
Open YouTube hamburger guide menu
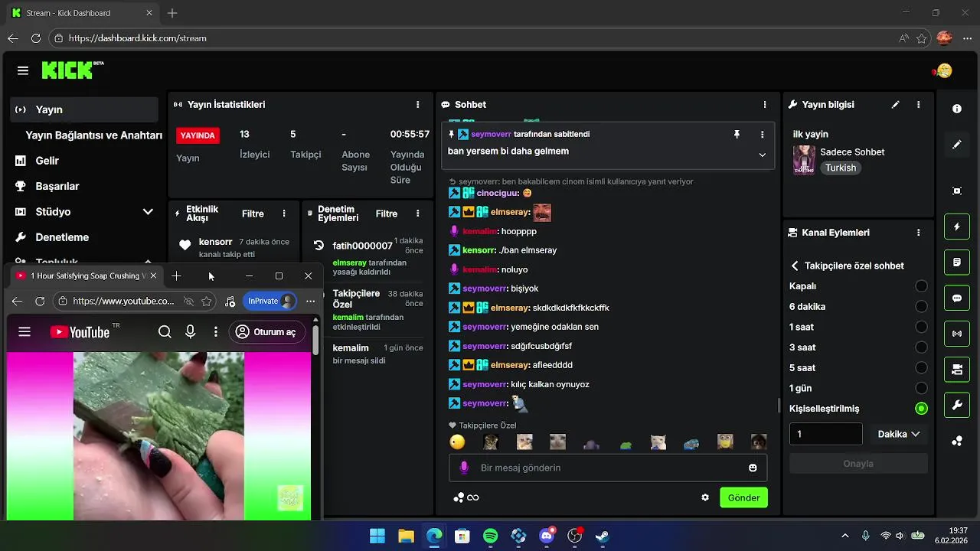24,331
